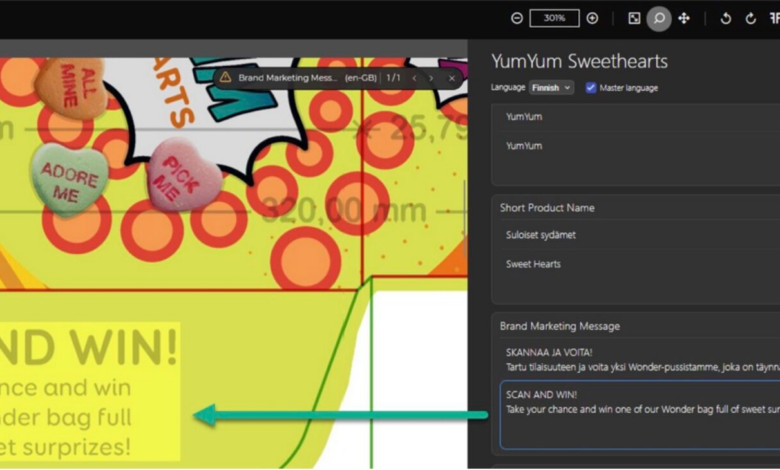Viewport: 780px width, 470px height.
Task: Click the 1/1 annotation counter
Action: 393,78
